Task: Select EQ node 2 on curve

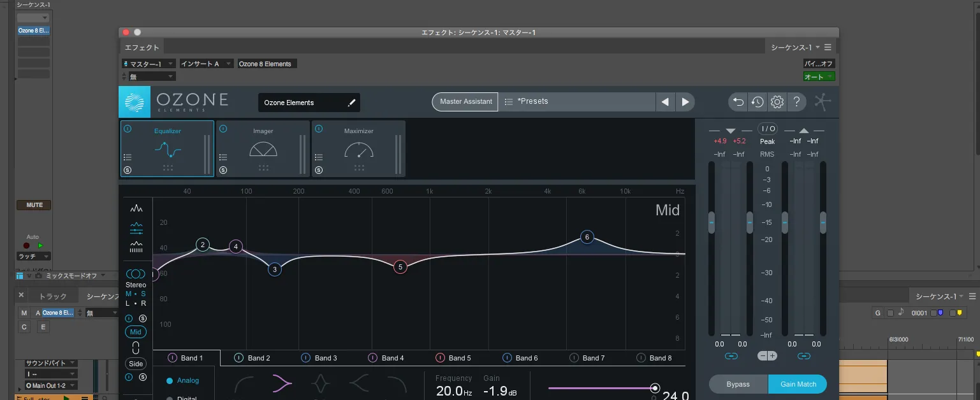Action: tap(203, 245)
